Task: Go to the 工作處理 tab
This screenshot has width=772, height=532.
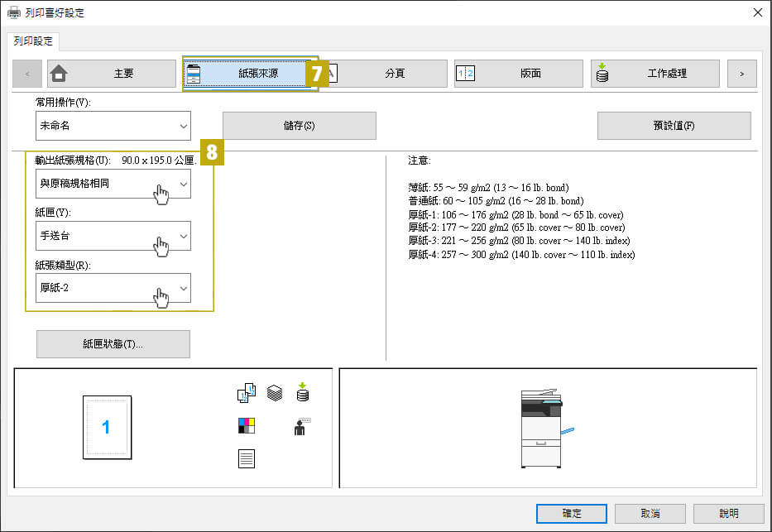Action: (x=655, y=74)
